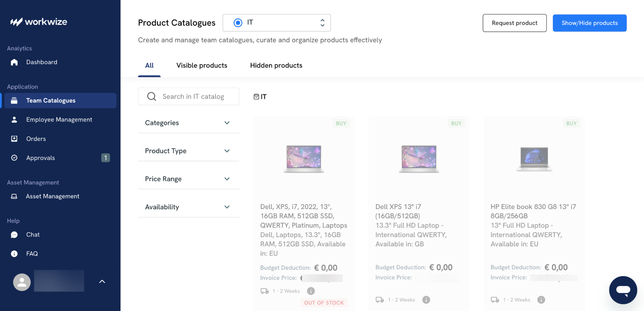Screen dimensions: 644x311
Task: Open the Dashboard home icon
Action: click(x=14, y=62)
